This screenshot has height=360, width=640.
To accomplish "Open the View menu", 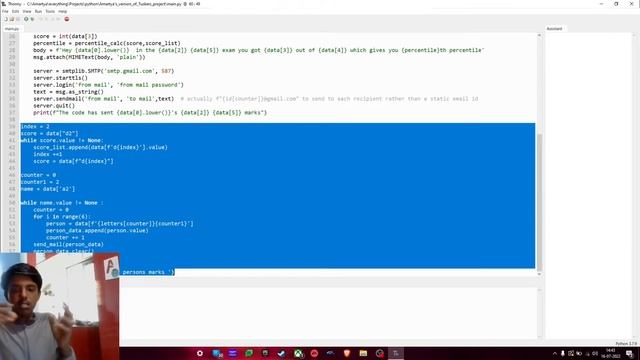I will point(27,11).
